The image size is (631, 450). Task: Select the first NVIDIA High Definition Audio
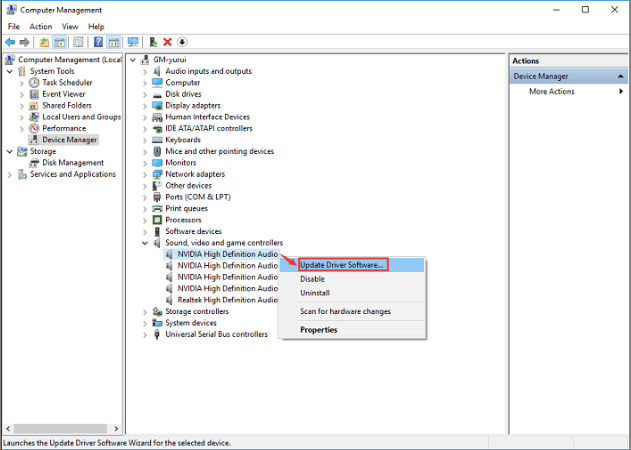[x=227, y=254]
